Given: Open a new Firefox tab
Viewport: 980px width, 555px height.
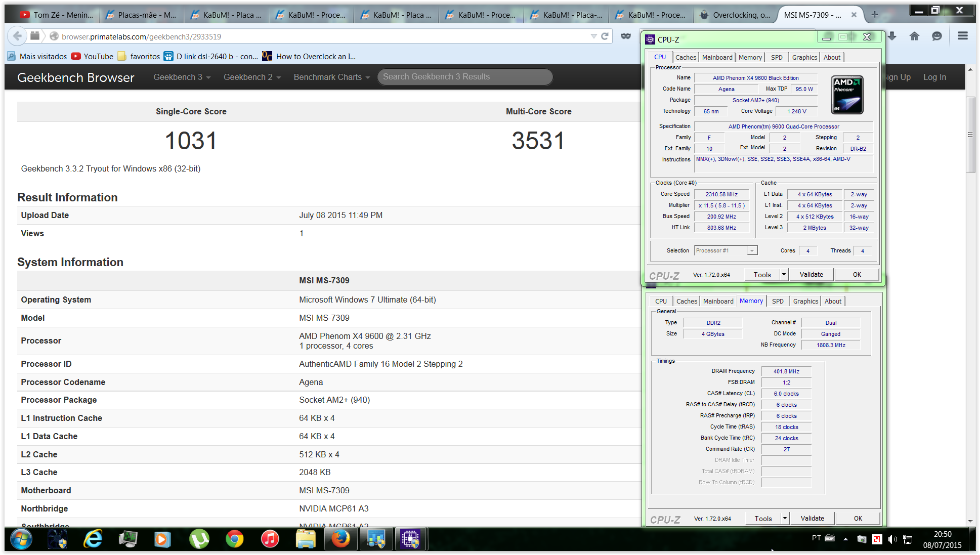Looking at the screenshot, I should [x=875, y=15].
